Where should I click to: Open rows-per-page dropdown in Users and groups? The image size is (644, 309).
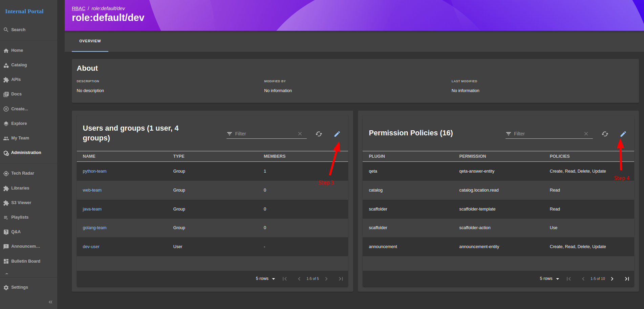[265, 279]
